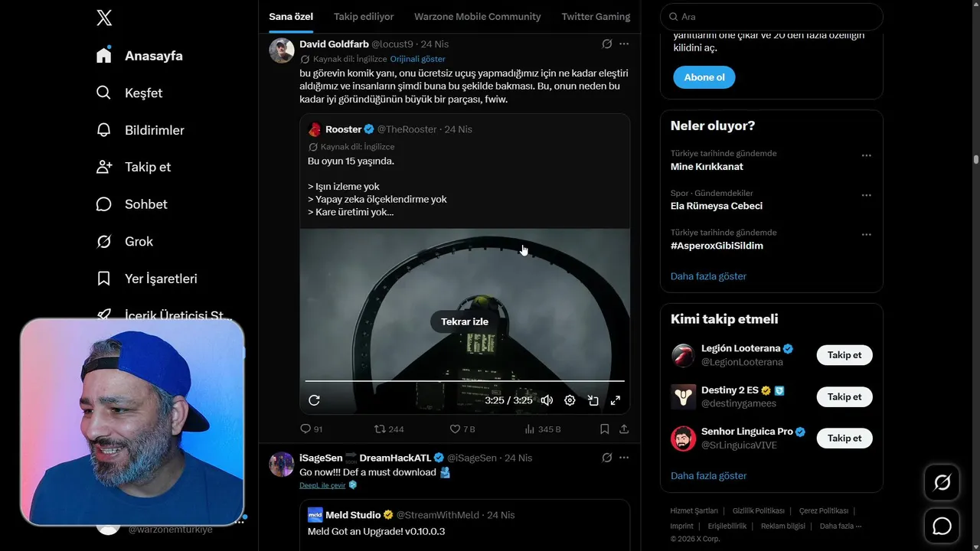The image size is (980, 551).
Task: Switch to Warzone Mobile Community tab
Action: point(478,16)
